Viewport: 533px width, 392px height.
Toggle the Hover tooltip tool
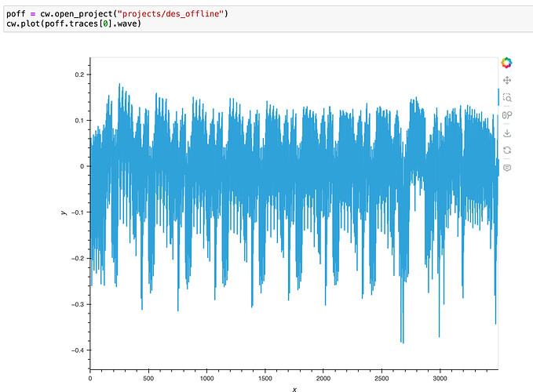[507, 168]
